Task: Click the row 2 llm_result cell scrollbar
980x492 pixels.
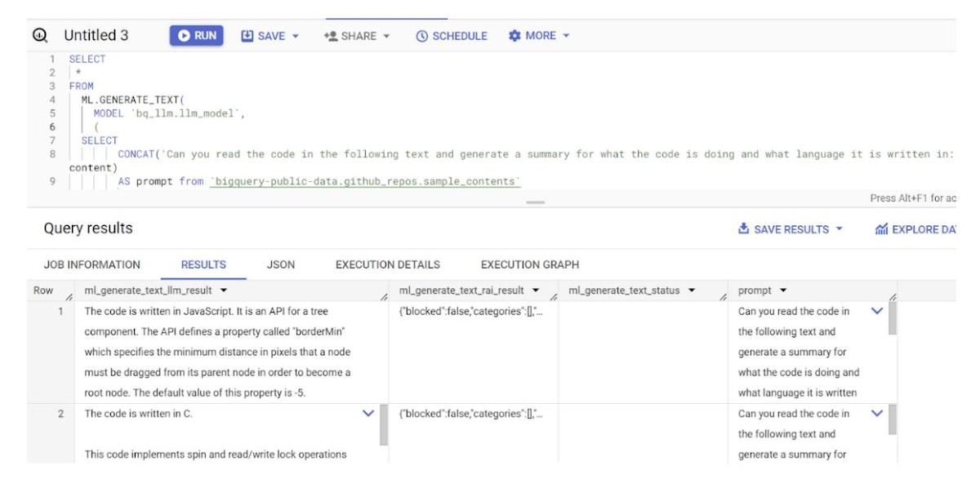Action: tap(384, 425)
